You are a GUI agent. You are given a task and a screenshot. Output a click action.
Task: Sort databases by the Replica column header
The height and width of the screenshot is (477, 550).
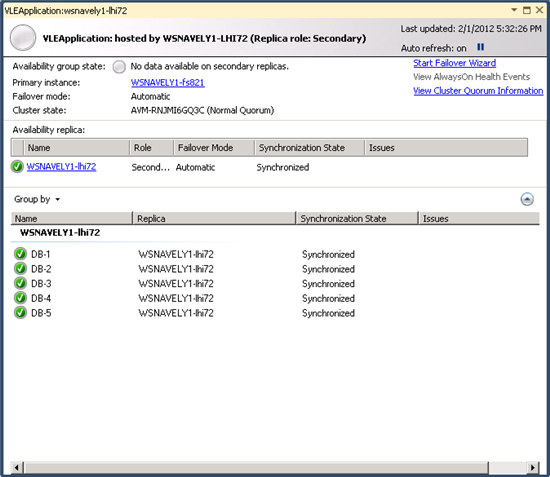pyautogui.click(x=214, y=219)
